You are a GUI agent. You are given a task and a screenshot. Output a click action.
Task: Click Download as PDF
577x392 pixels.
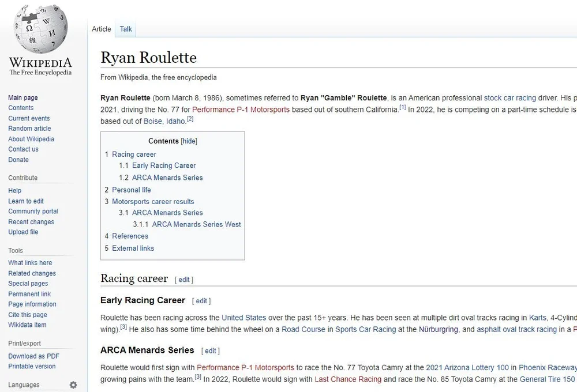click(33, 356)
